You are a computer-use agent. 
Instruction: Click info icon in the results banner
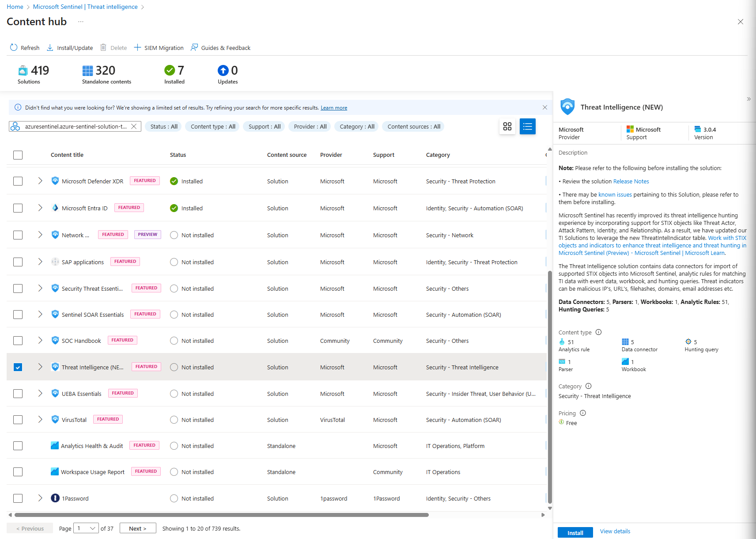point(18,107)
